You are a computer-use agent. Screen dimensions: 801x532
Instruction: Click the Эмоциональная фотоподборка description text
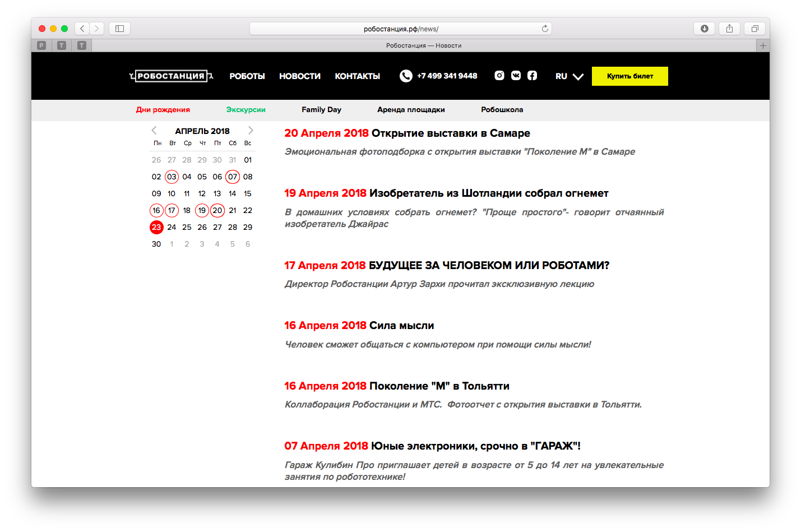point(460,152)
